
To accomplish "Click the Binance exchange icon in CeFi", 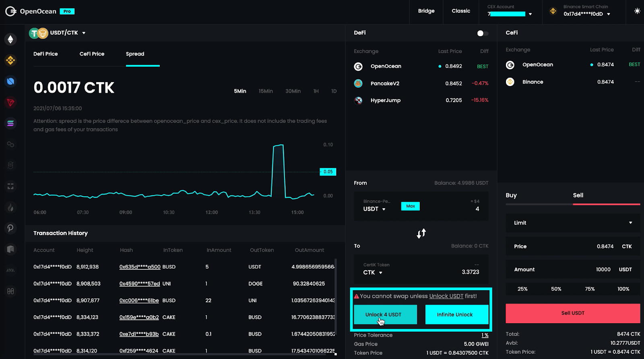I will tap(510, 82).
